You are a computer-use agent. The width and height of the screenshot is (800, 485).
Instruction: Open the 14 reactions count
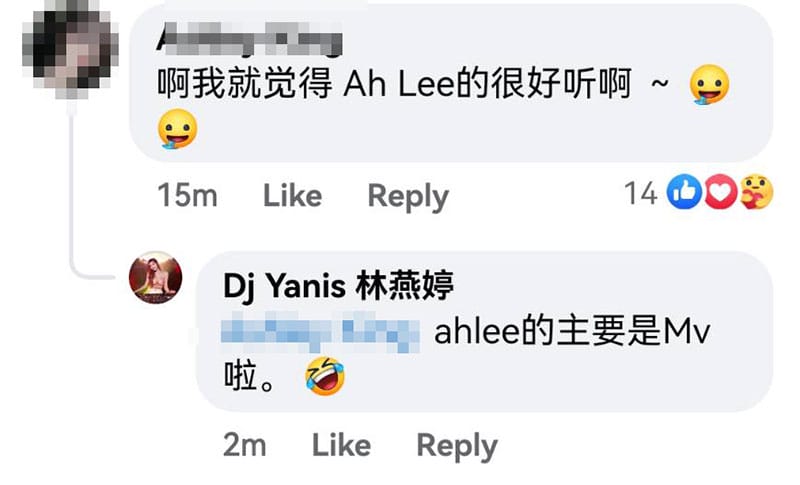click(641, 193)
